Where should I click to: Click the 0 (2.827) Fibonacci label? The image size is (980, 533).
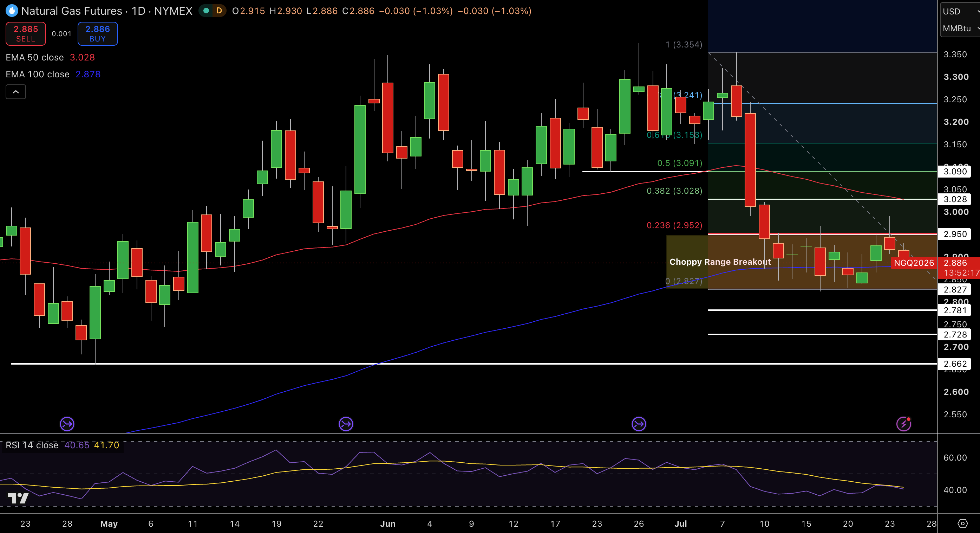[684, 281]
